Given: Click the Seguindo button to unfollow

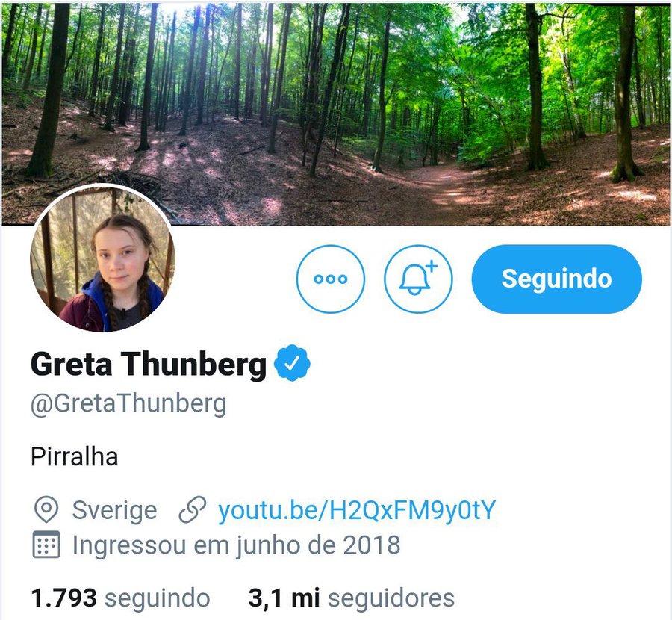Looking at the screenshot, I should click(x=557, y=279).
